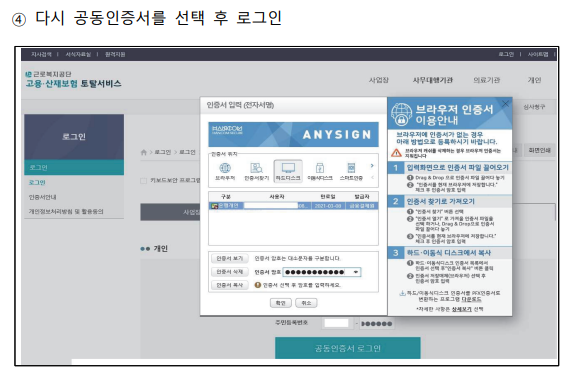Image resolution: width=568 pixels, height=378 pixels.
Task: Show previous certificate locations with left arrow
Action: (x=372, y=177)
